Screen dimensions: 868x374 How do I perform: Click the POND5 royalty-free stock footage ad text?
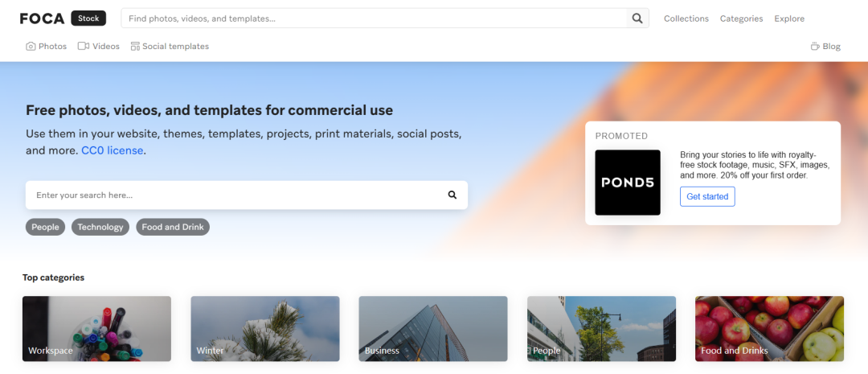[x=755, y=165]
